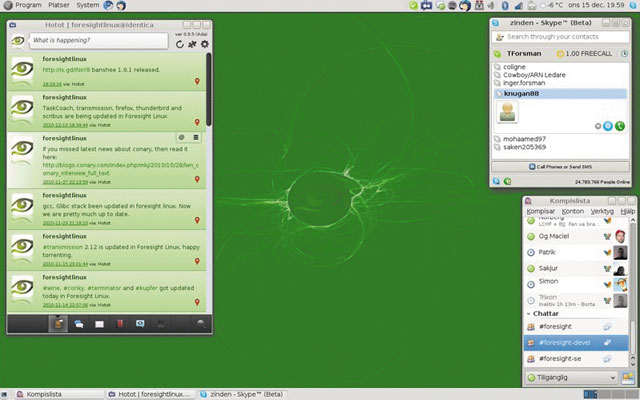Click the set buddy icon button in Kompislista
The height and width of the screenshot is (400, 640).
pyautogui.click(x=628, y=378)
